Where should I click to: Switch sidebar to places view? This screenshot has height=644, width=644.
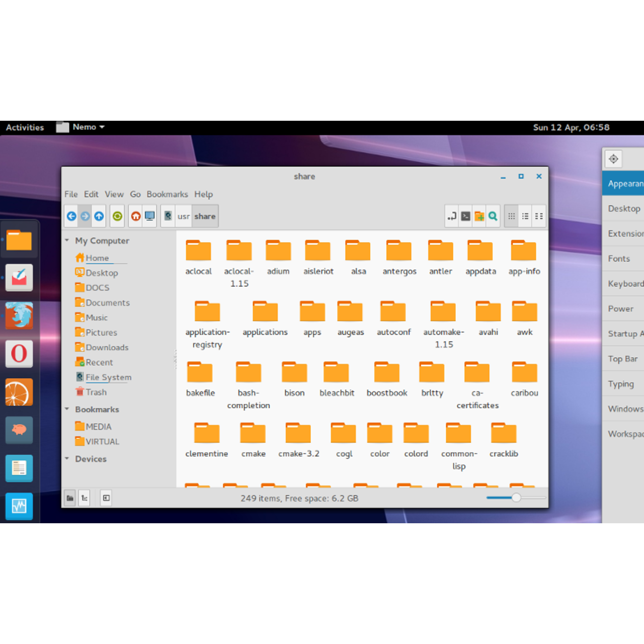70,498
